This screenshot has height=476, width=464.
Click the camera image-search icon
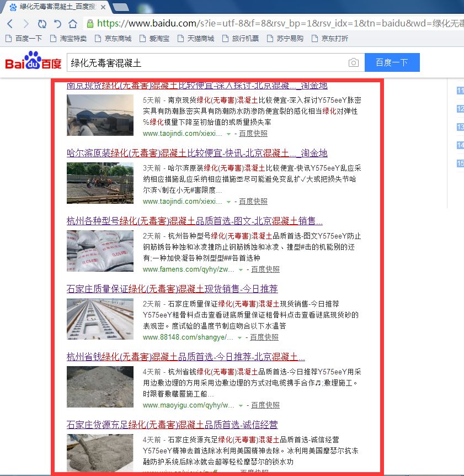(353, 62)
